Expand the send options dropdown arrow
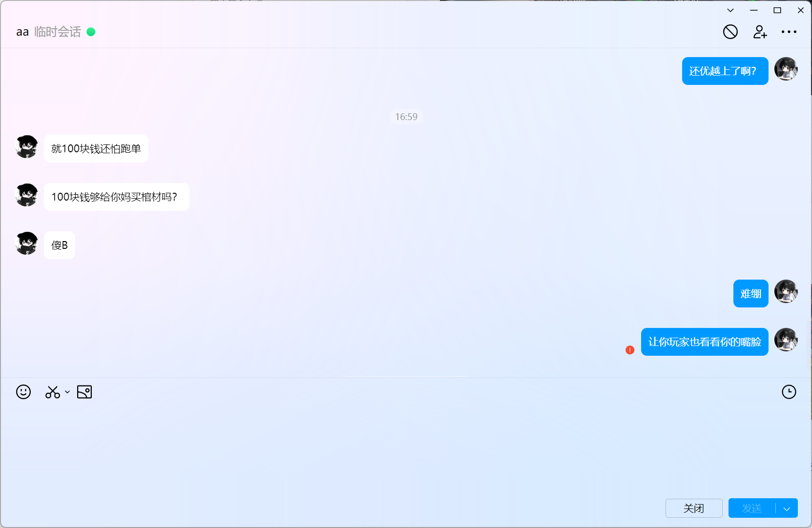 tap(787, 508)
